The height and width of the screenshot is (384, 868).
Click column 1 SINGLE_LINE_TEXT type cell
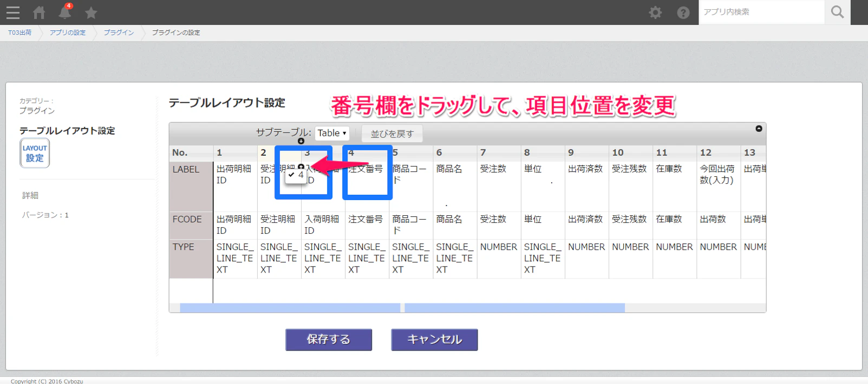tap(234, 258)
